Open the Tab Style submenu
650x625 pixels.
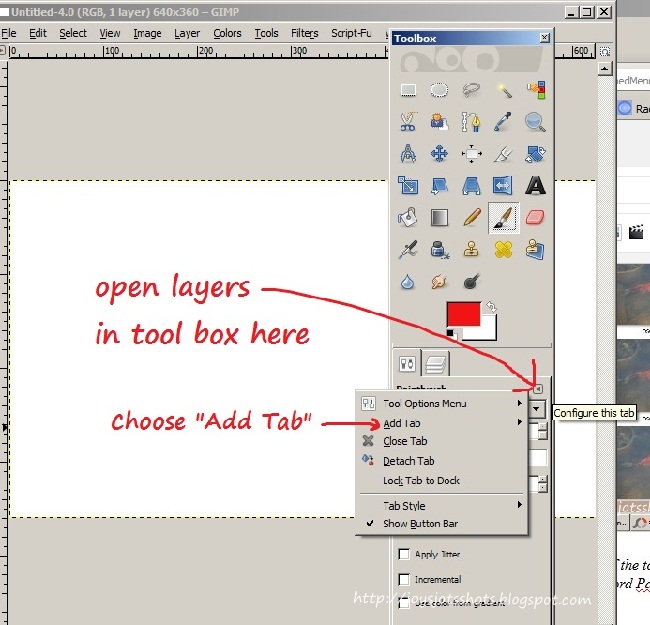[441, 506]
